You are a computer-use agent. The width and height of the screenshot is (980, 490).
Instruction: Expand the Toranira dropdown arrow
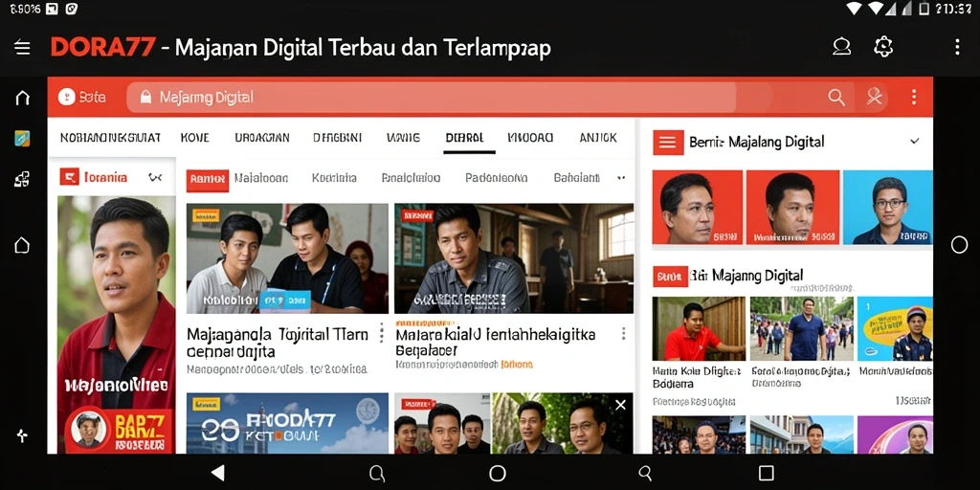point(154,177)
